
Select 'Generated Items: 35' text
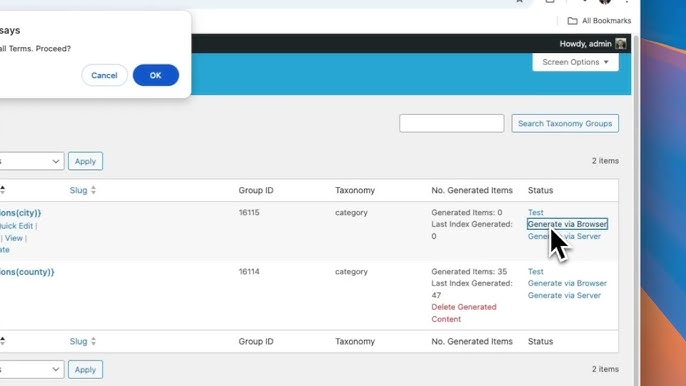[469, 271]
